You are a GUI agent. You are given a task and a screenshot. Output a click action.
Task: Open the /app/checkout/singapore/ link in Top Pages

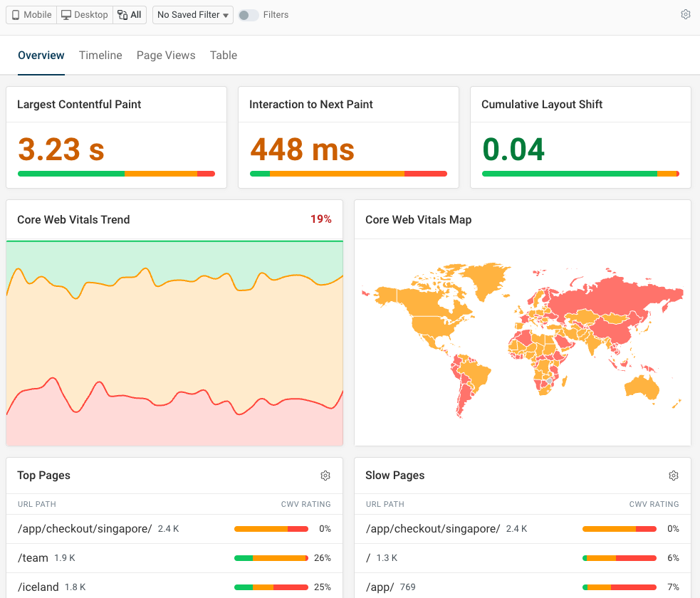(x=83, y=528)
